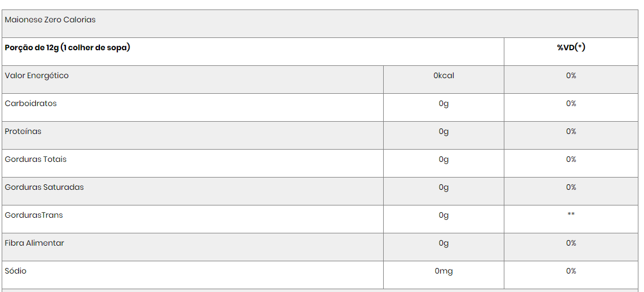Image resolution: width=644 pixels, height=292 pixels.
Task: Click the Fibra Alimentar 0g amount
Action: coord(443,243)
